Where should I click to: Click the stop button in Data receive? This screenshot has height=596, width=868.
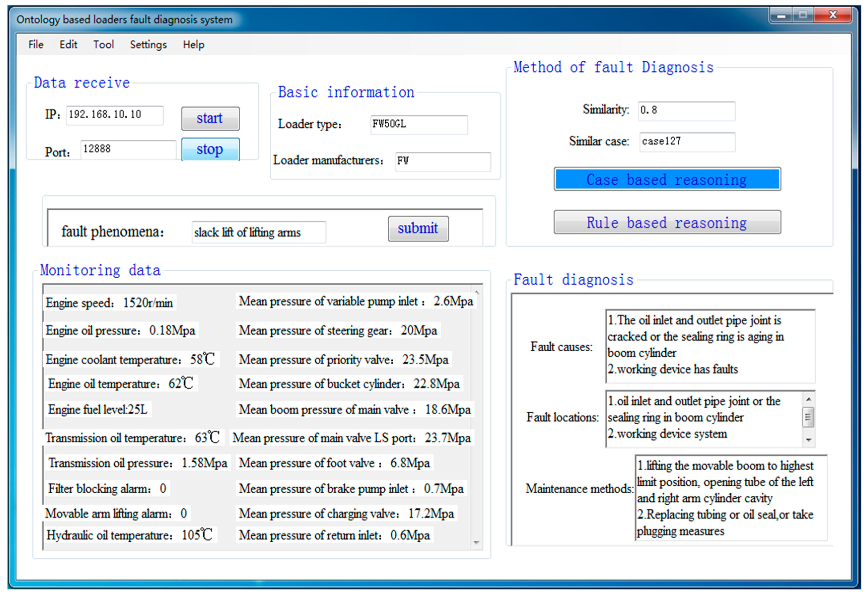[x=210, y=149]
